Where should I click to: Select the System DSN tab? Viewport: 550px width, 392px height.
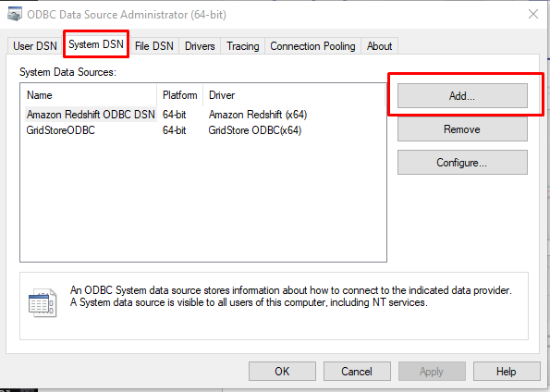[x=96, y=44]
